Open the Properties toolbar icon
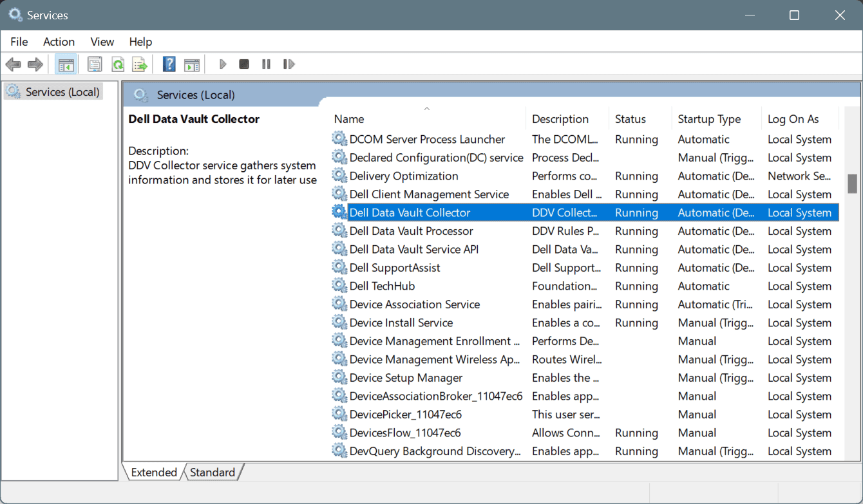863x504 pixels. (95, 64)
